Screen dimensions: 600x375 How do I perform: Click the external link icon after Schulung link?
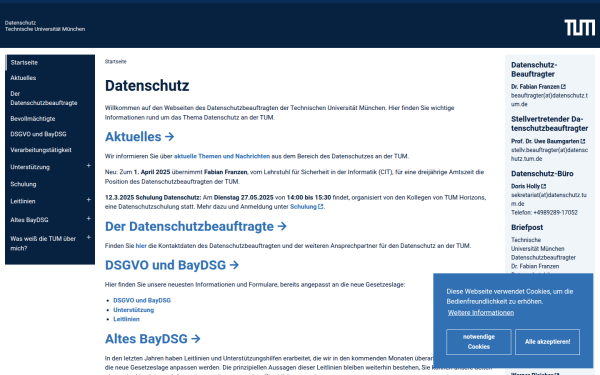coord(321,207)
